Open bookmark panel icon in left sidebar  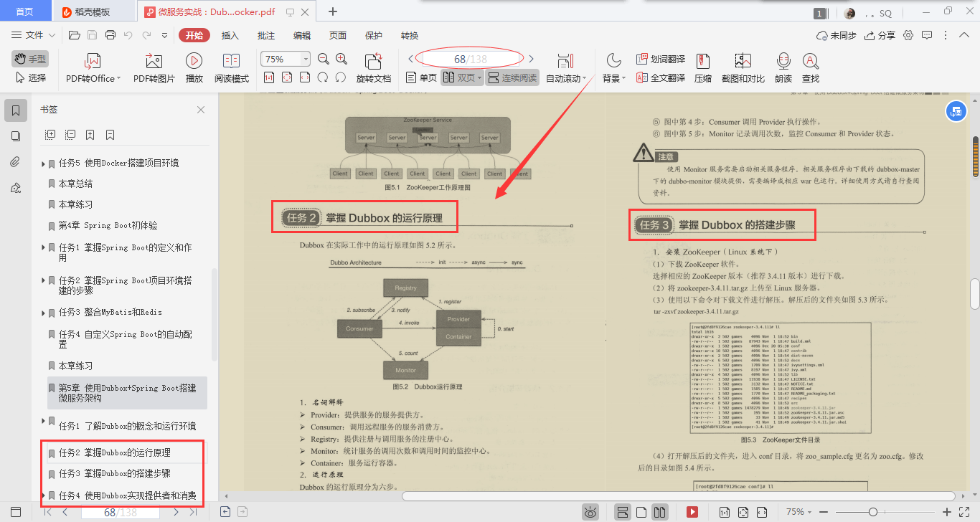15,110
